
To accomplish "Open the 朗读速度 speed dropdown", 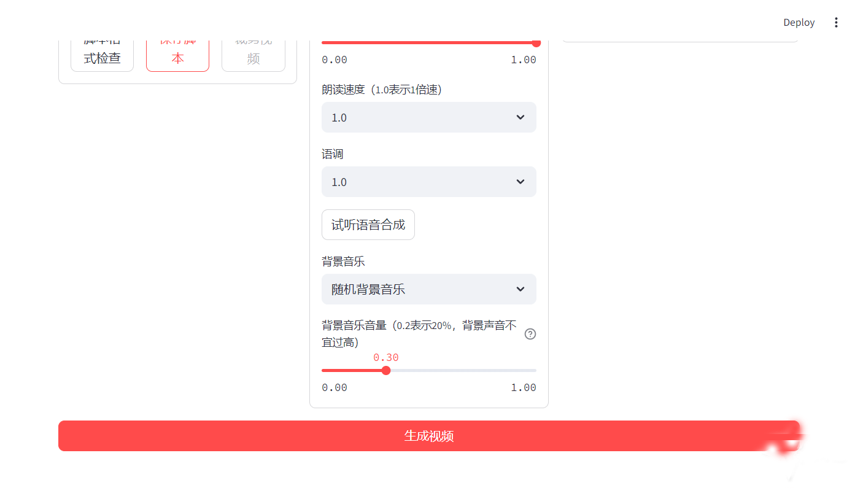I will pos(428,117).
